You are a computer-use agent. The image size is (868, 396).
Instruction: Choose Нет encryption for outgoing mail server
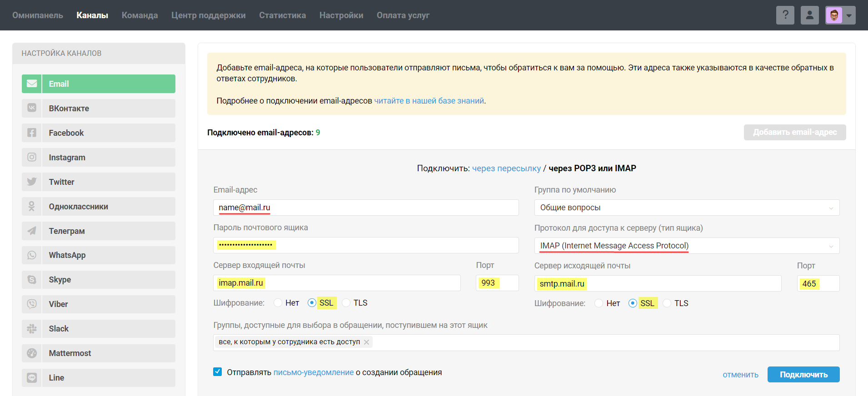599,303
